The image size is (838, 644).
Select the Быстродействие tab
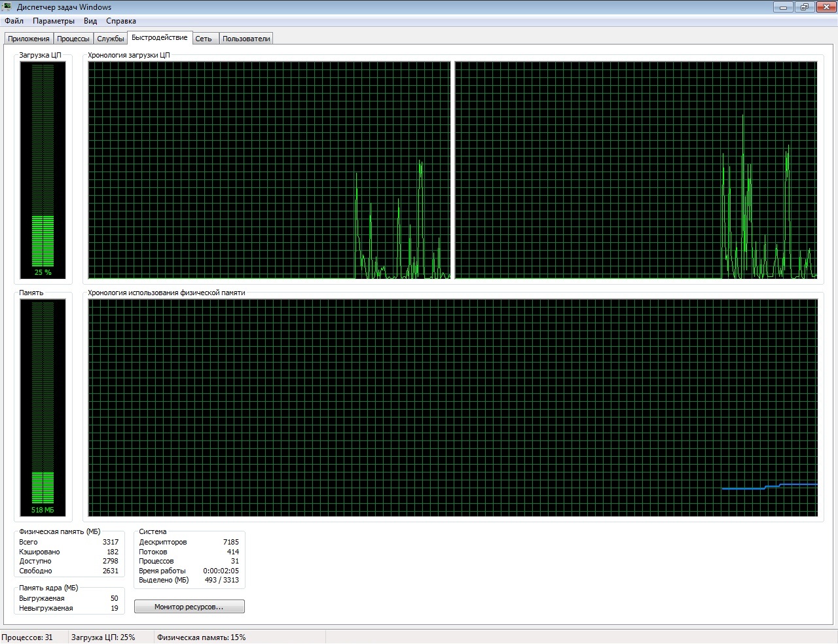point(160,37)
